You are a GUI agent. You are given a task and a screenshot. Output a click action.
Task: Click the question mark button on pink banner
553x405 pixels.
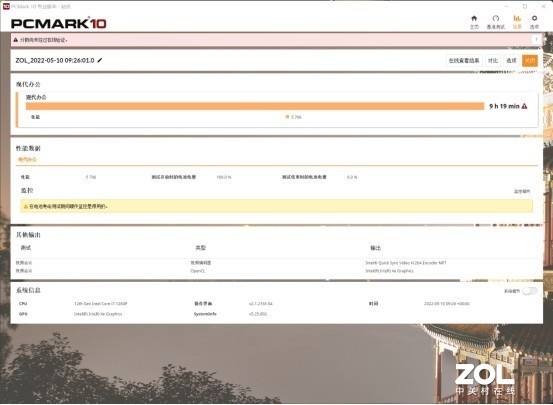pos(536,40)
